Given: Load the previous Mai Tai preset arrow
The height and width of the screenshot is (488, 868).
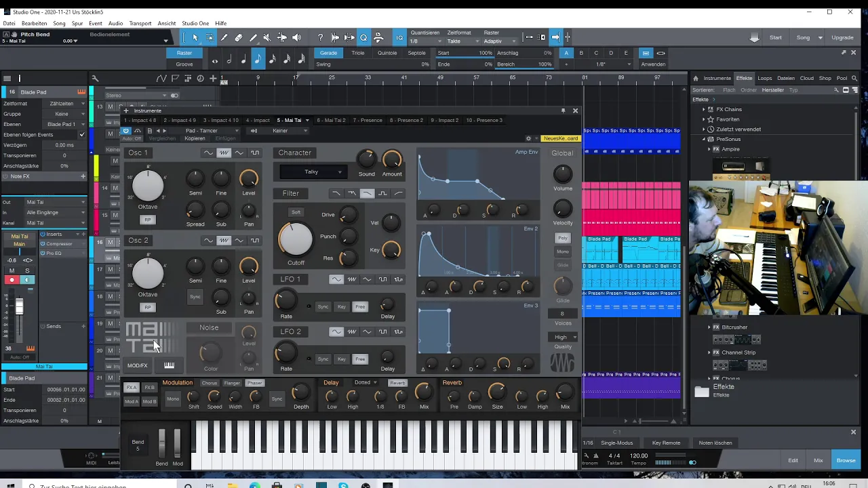Looking at the screenshot, I should (159, 131).
